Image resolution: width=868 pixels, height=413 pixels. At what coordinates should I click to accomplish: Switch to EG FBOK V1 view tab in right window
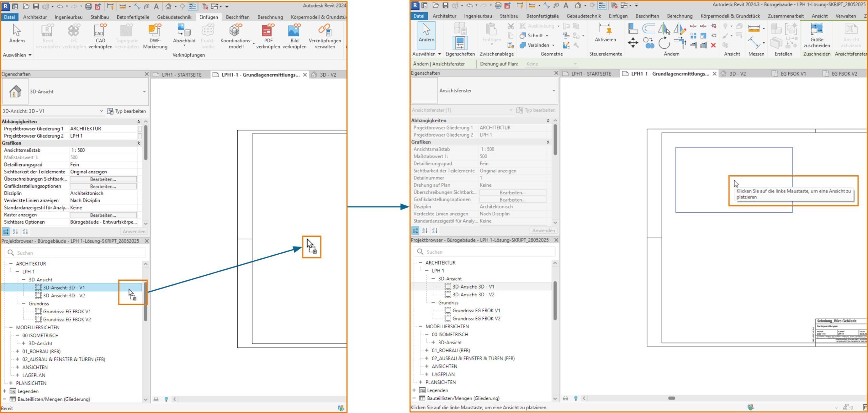(x=793, y=74)
